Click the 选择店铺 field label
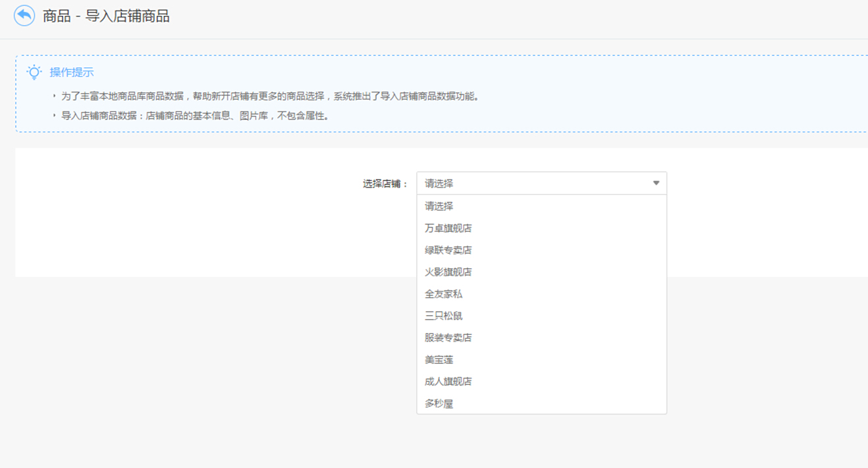Image resolution: width=868 pixels, height=468 pixels. (386, 184)
